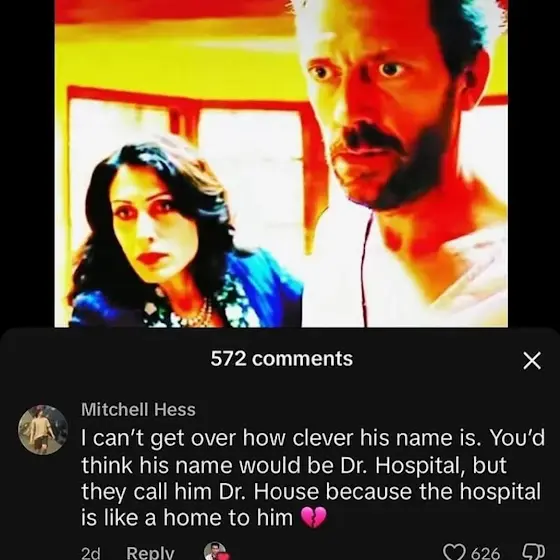The image size is (560, 560).
Task: Tap the small creator-liked avatar beside Reply
Action: (215, 551)
